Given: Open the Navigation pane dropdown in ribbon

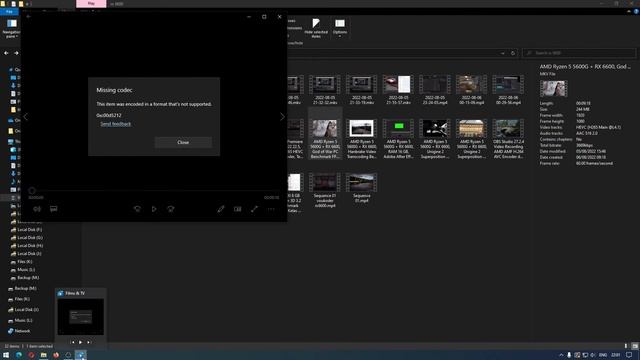Looking at the screenshot, I should click(x=11, y=29).
